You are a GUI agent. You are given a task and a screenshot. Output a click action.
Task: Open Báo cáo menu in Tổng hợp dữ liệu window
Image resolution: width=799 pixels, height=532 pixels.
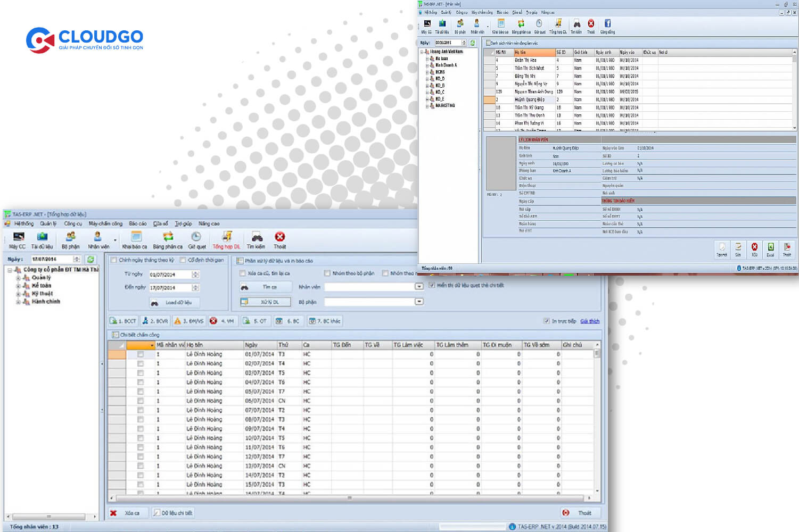click(x=137, y=223)
